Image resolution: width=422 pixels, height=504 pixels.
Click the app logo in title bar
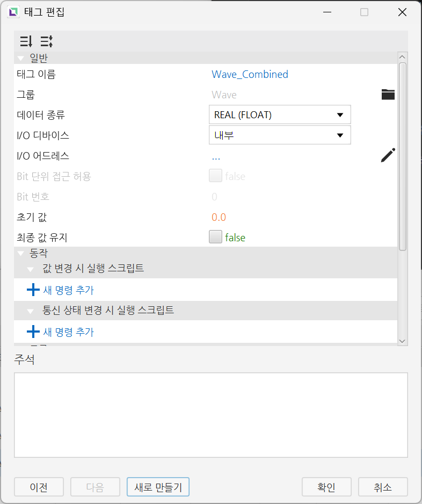coord(13,12)
